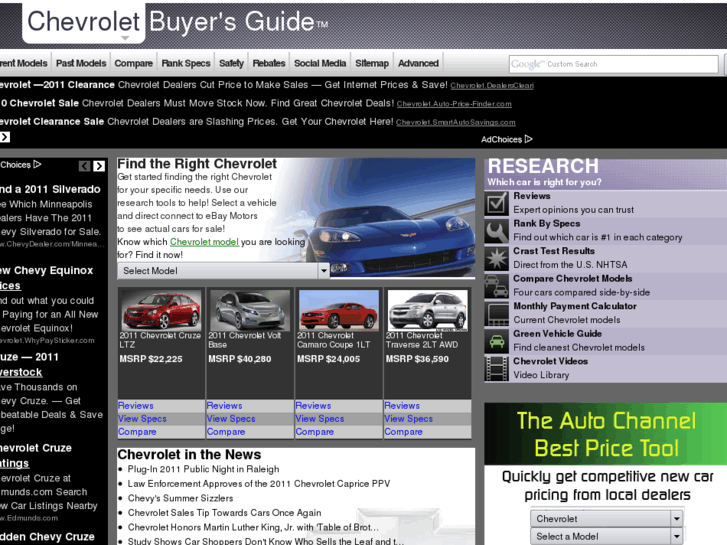
Task: Open the Past Models menu
Action: point(81,63)
